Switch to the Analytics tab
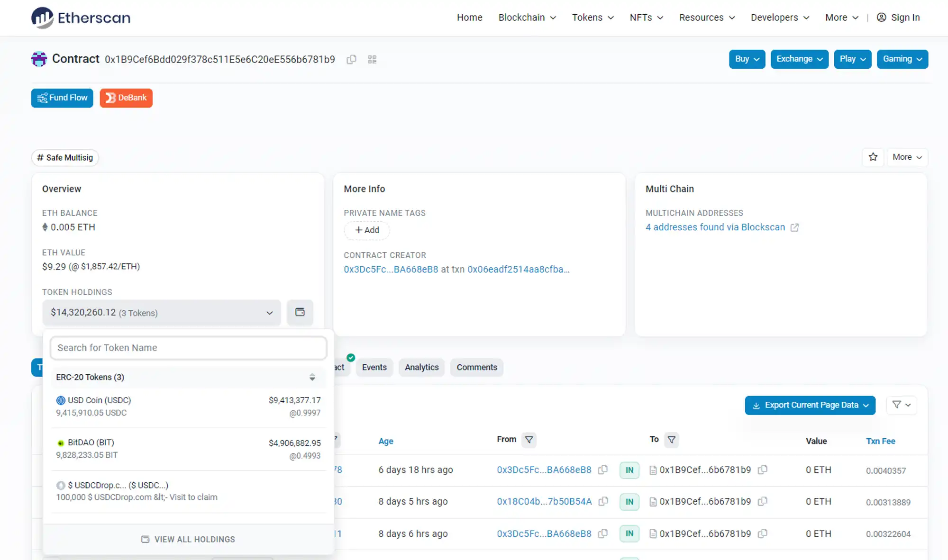 421,367
